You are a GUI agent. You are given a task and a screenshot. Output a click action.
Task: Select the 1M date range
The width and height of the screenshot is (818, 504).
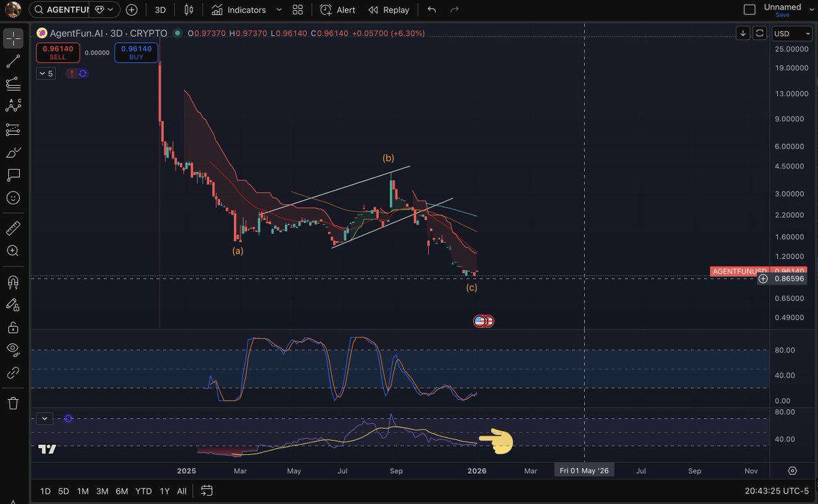(82, 490)
